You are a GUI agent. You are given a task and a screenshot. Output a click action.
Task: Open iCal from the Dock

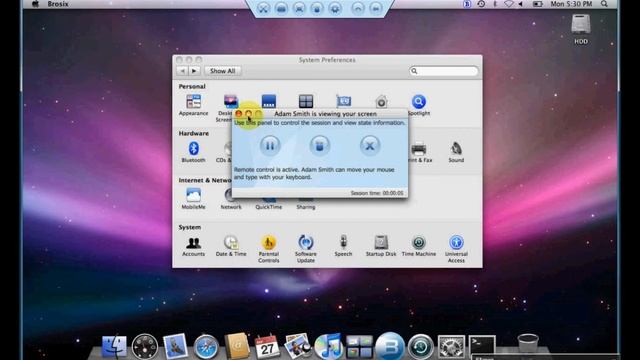pos(267,347)
